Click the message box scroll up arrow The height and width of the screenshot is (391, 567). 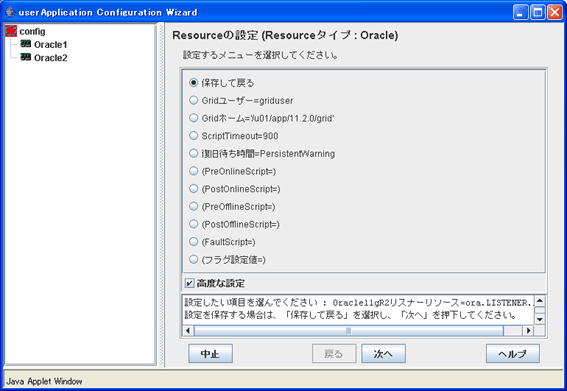point(540,301)
